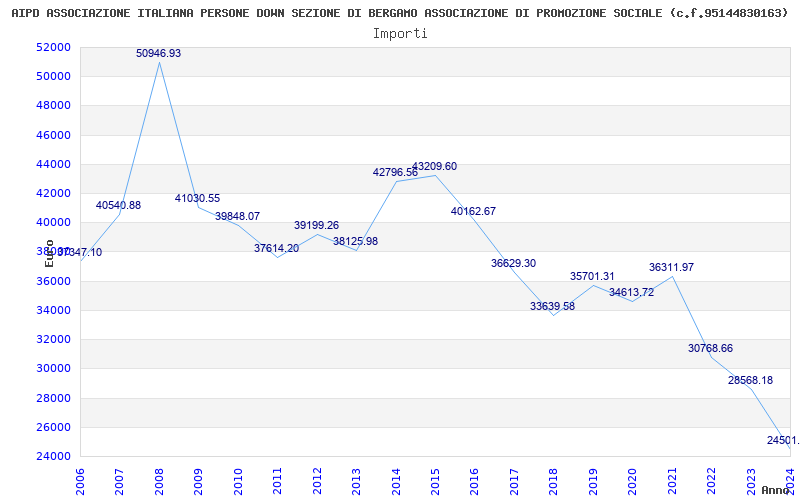Select the 36629.30 data label
The height and width of the screenshot is (500, 800).
pos(514,263)
